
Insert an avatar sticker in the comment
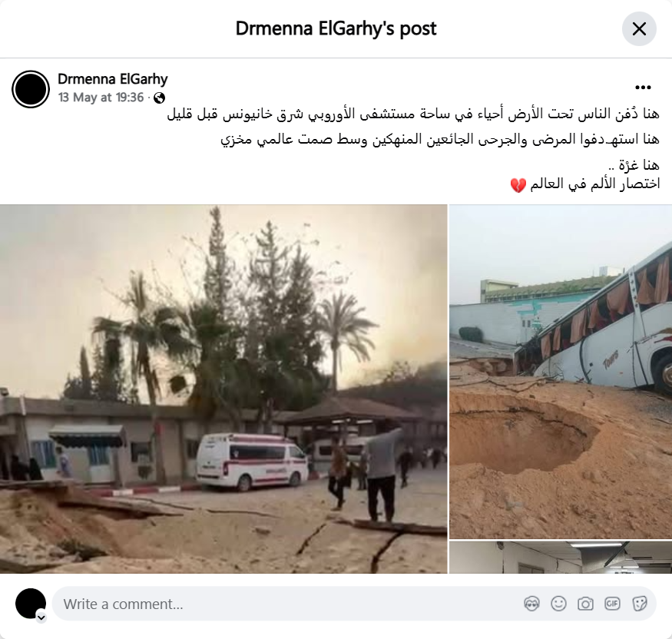531,604
